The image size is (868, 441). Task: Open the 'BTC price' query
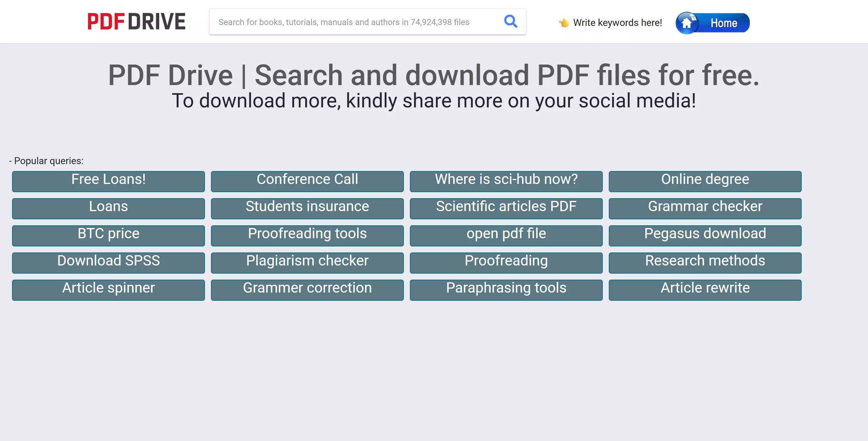(x=108, y=235)
